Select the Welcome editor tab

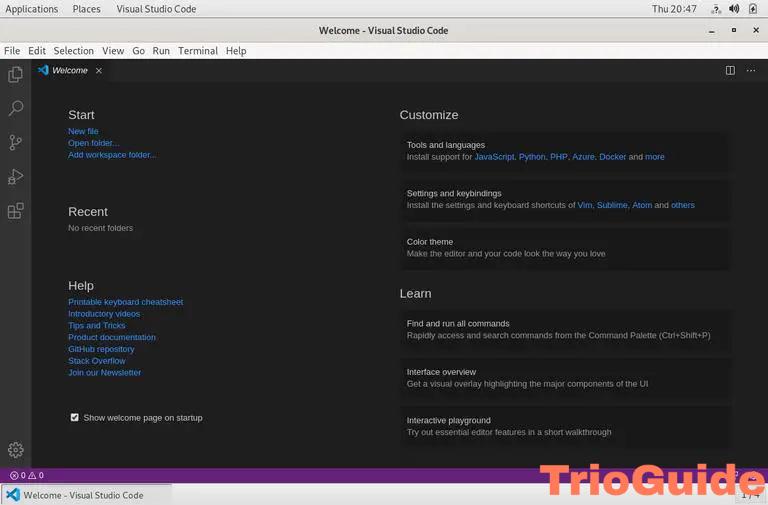(70, 71)
